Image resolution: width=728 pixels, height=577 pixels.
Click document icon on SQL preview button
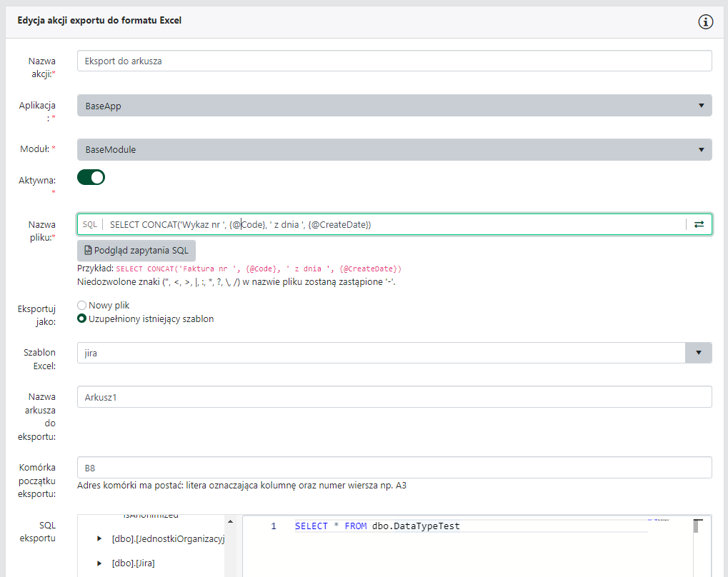point(89,251)
